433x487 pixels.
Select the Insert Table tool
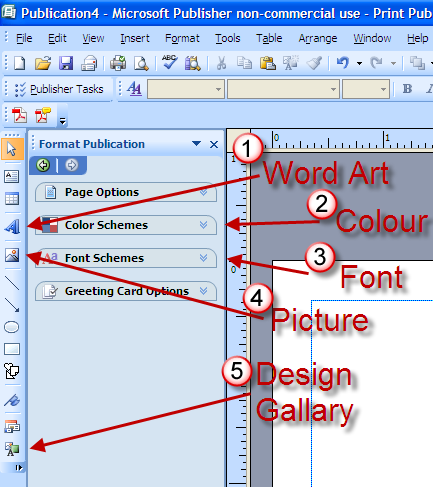12,199
